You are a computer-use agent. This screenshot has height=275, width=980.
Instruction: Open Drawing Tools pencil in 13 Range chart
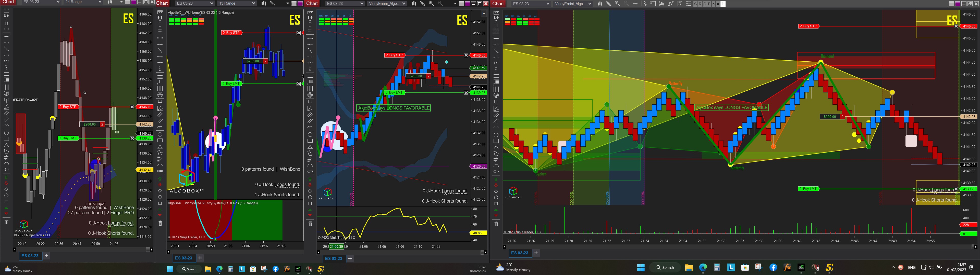tap(272, 3)
